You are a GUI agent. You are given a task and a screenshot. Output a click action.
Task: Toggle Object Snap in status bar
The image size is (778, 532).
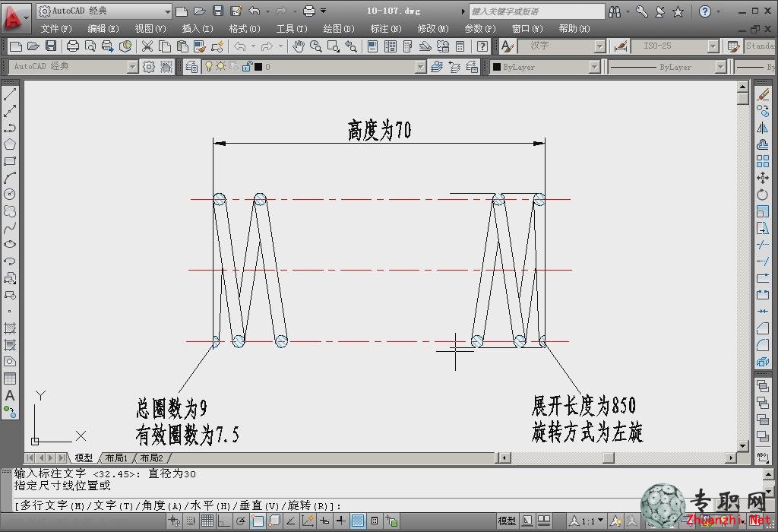[258, 521]
